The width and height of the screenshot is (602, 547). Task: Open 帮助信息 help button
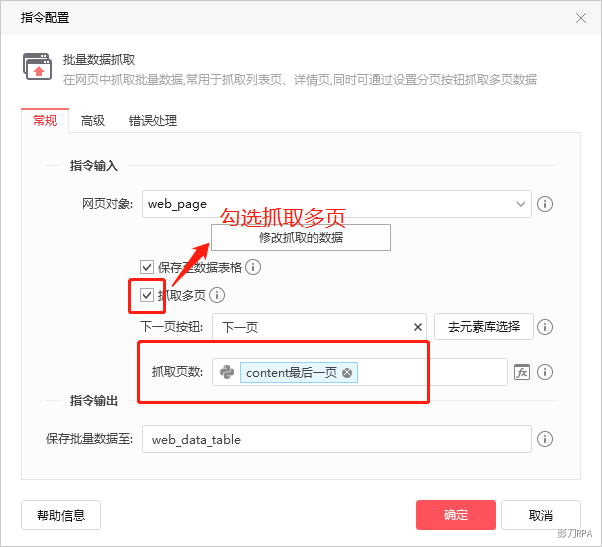61,515
